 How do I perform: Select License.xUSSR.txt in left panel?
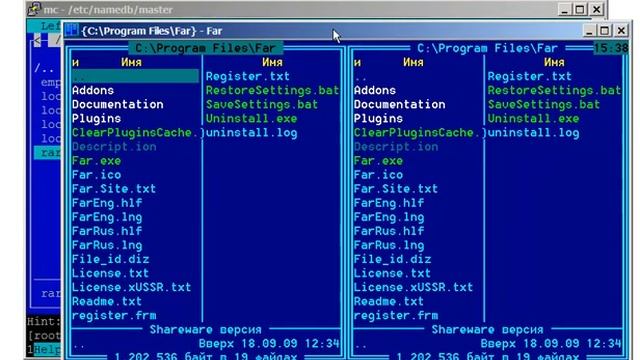pyautogui.click(x=131, y=287)
